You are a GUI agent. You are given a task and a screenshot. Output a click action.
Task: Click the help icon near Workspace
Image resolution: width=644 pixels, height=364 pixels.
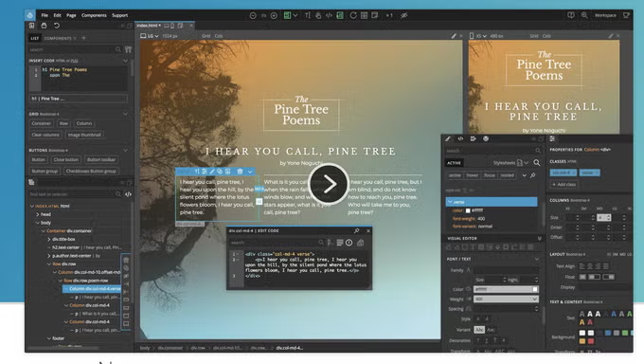tap(571, 15)
